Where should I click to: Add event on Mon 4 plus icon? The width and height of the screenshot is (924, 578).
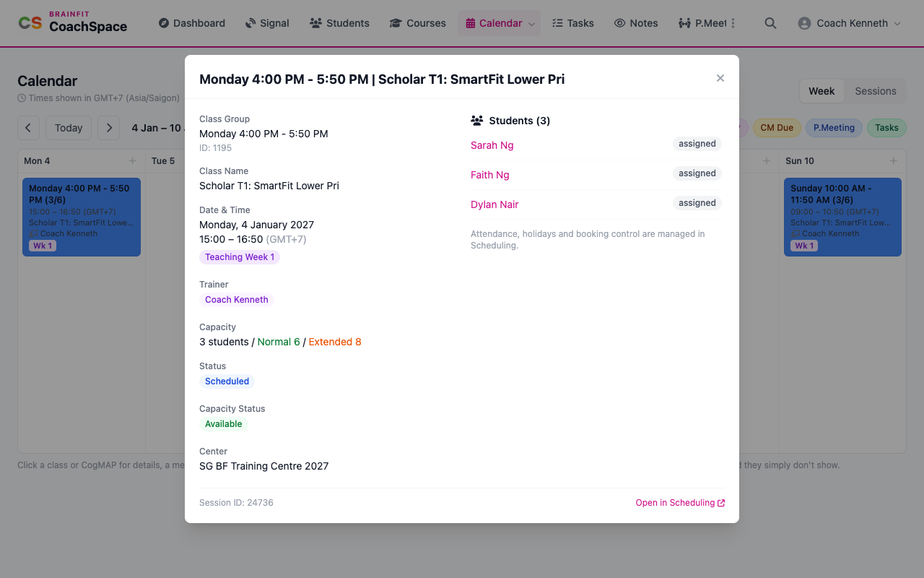click(132, 160)
